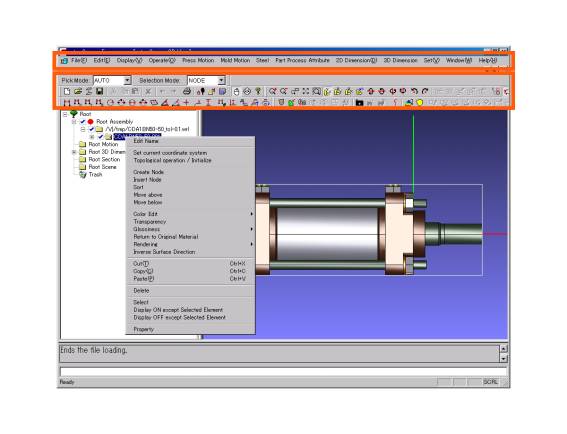567x434 pixels.
Task: Select the Root Motion tree item
Action: pos(103,144)
